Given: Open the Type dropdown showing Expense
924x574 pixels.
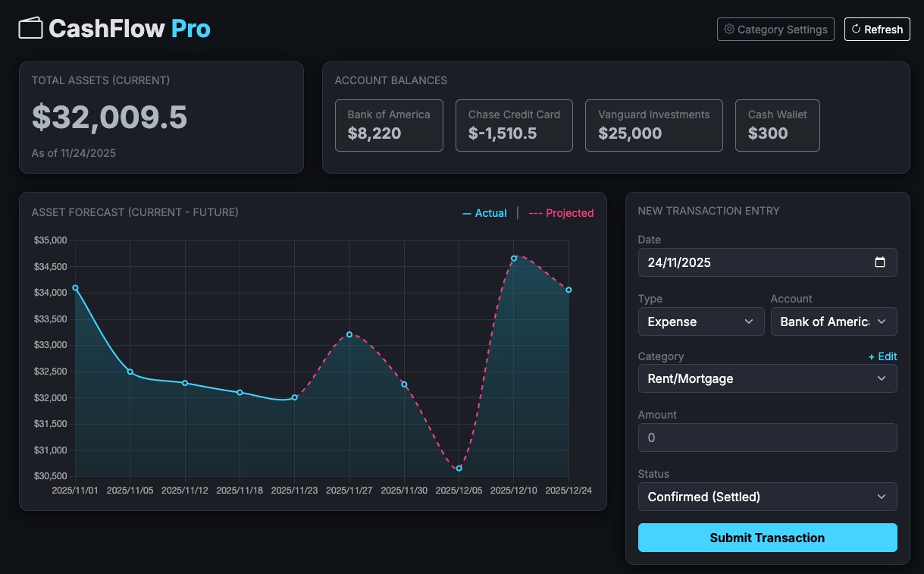Looking at the screenshot, I should [701, 322].
